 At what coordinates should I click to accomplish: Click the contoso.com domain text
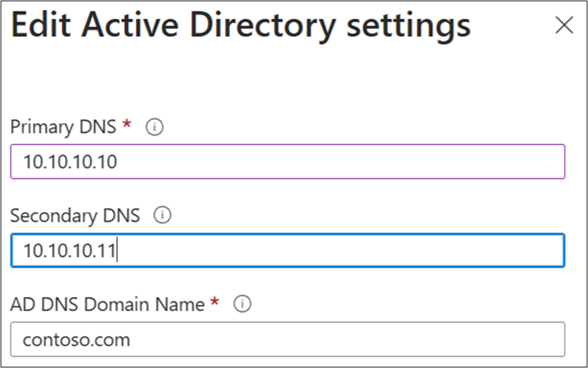pos(76,341)
